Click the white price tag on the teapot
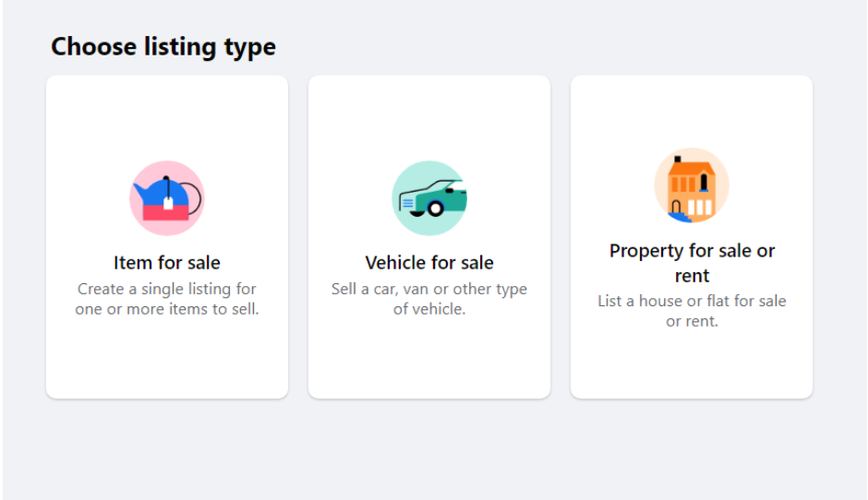Image resolution: width=868 pixels, height=500 pixels. tap(168, 203)
